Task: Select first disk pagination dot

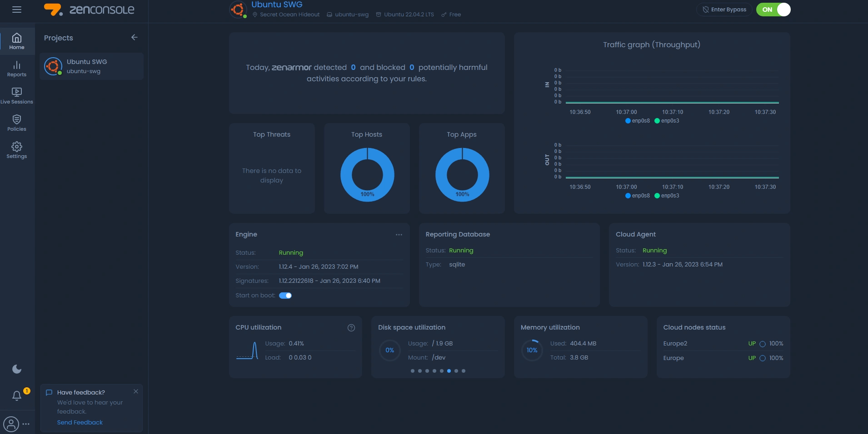Action: (x=413, y=371)
